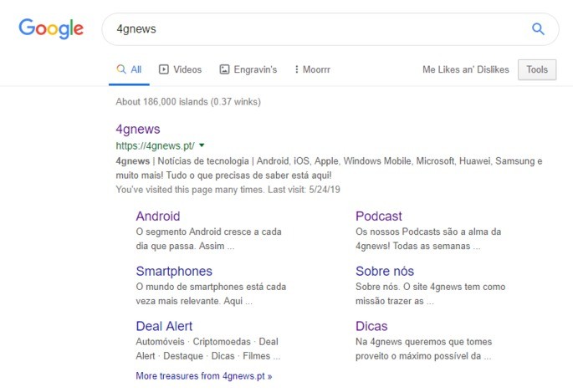573x392 pixels.
Task: Click the blue search magnifier icon
Action: 538,29
